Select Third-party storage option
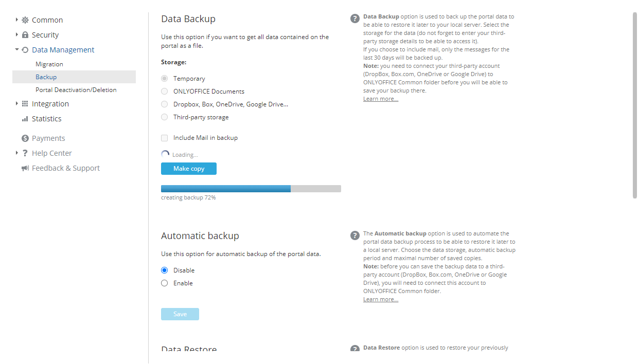638x364 pixels. 164,117
